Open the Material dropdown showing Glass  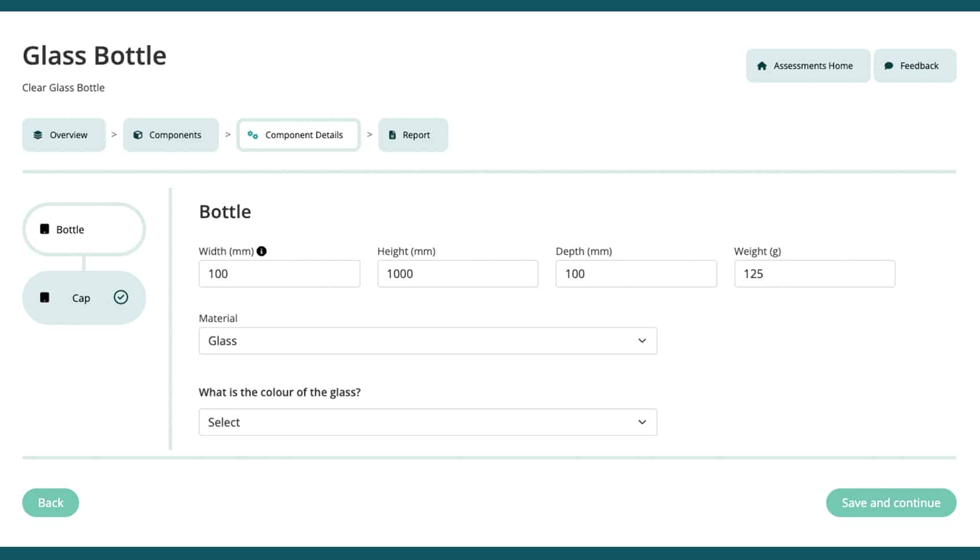tap(427, 341)
